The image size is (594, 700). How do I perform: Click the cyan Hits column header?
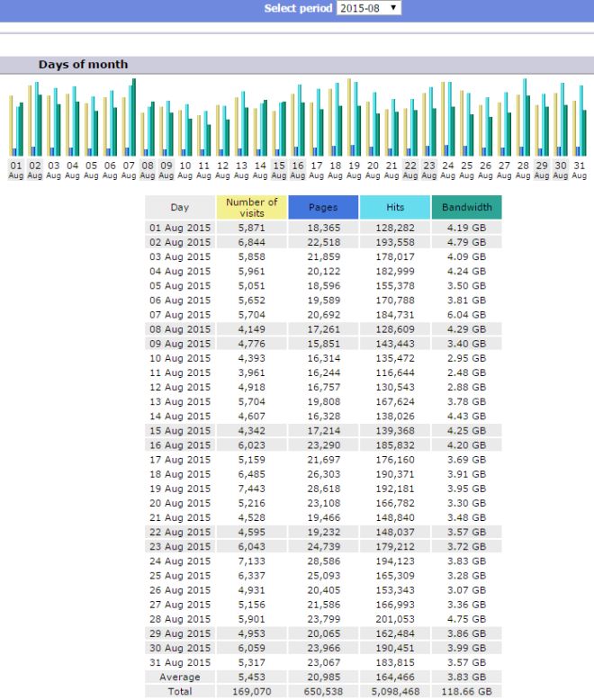[x=394, y=208]
